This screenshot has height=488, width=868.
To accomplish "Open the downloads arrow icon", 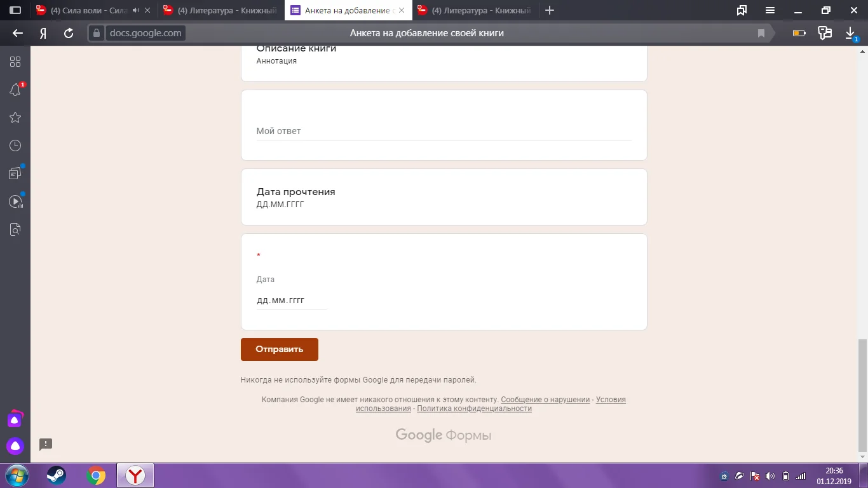I will click(851, 33).
